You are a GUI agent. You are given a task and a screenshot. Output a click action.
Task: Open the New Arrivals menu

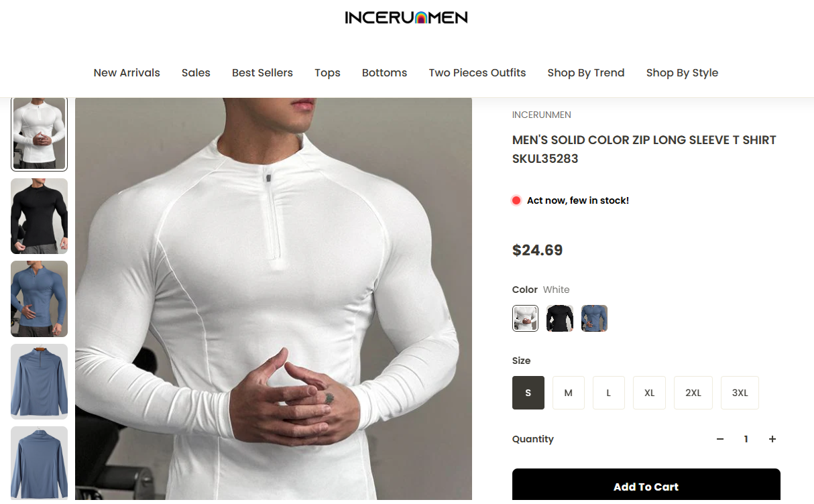tap(127, 72)
